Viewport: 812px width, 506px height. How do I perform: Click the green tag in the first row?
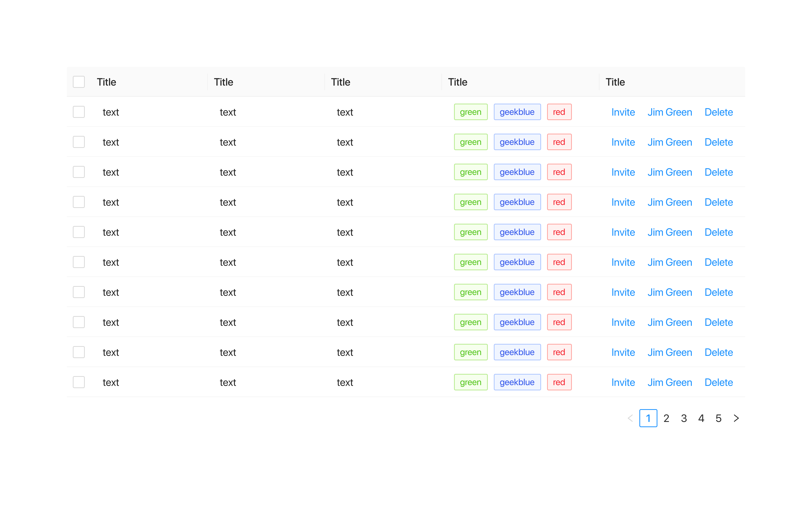point(471,112)
